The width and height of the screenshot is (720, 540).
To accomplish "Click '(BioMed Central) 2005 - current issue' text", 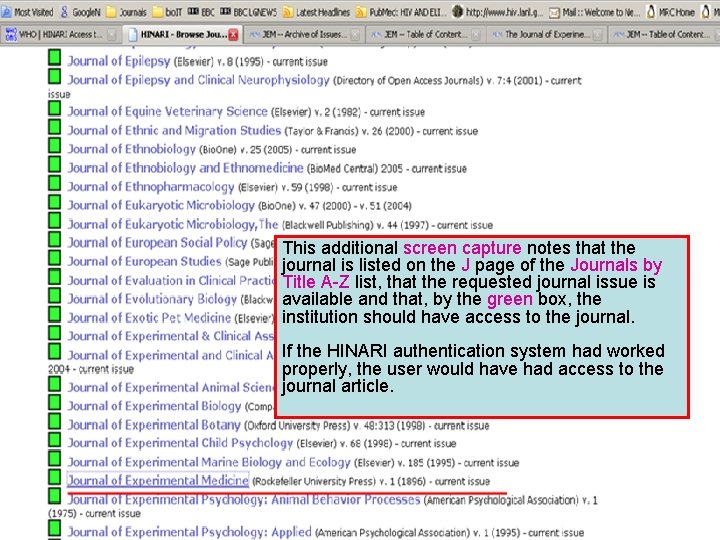I will coord(387,169).
